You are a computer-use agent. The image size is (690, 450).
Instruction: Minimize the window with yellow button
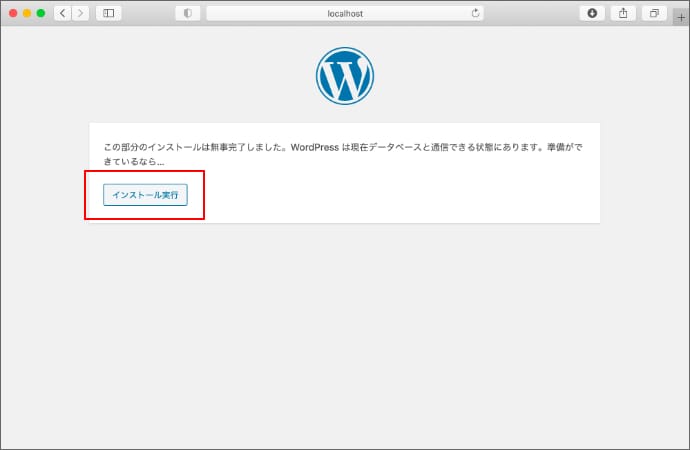point(27,13)
